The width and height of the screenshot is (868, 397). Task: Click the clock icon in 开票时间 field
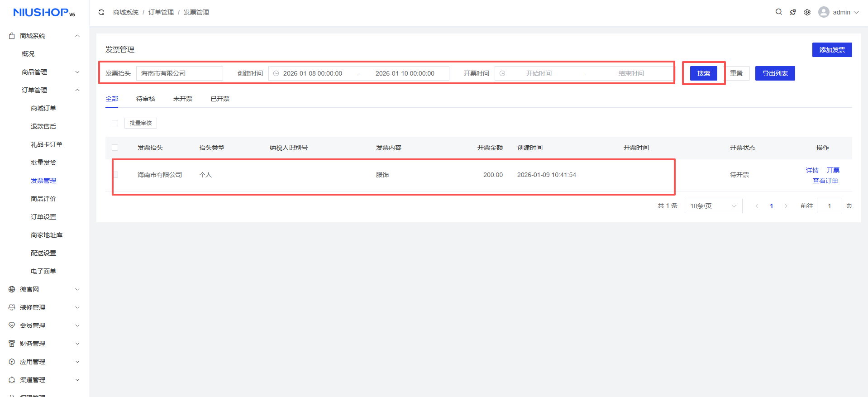(502, 73)
